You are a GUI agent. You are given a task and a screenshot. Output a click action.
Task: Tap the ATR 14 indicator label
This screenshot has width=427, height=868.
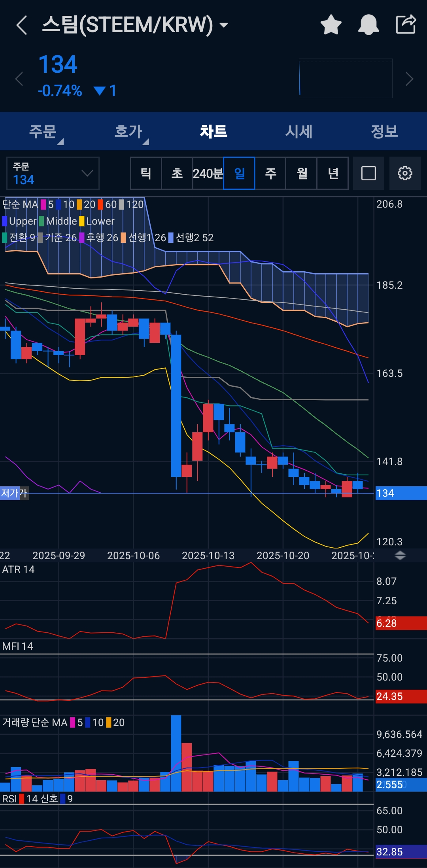(18, 569)
